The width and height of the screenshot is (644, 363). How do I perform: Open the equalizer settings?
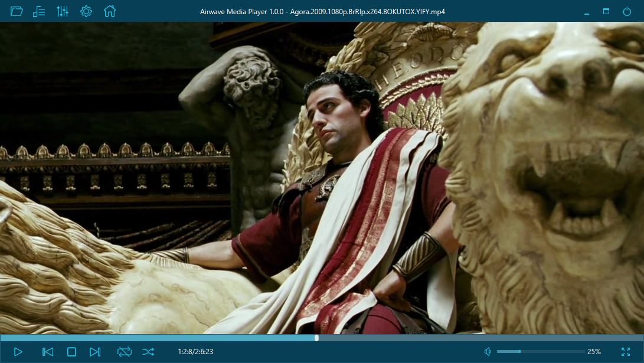coord(63,11)
